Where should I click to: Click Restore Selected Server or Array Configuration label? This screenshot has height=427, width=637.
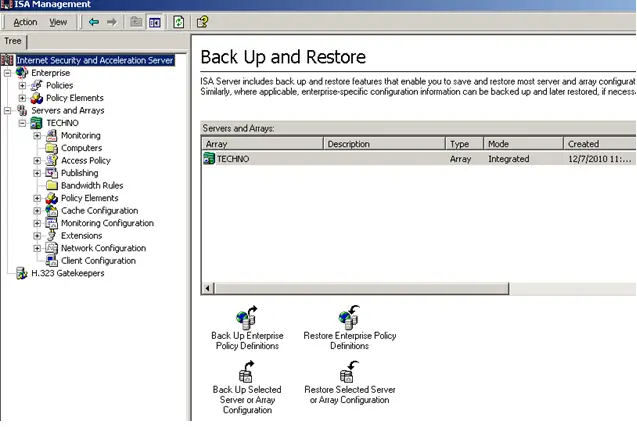pyautogui.click(x=349, y=394)
